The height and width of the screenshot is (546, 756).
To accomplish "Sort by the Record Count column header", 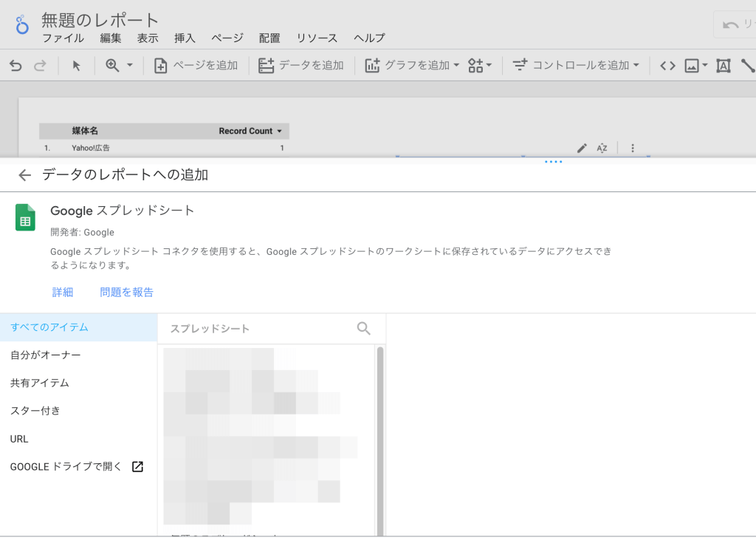I will [250, 131].
